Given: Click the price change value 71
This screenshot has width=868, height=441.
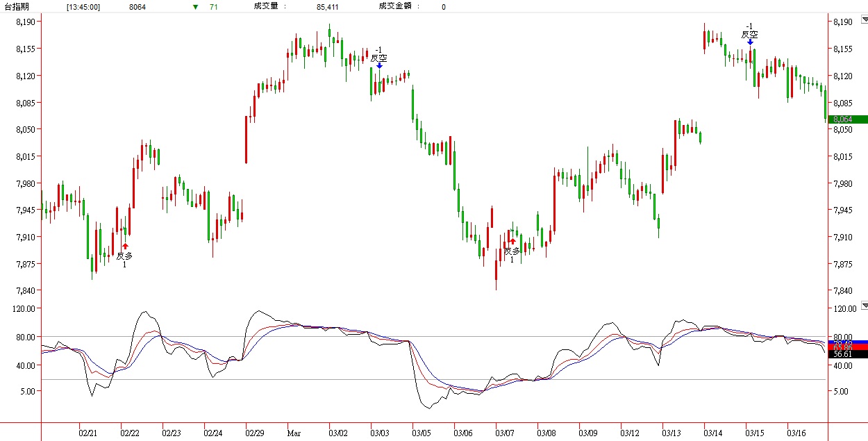Looking at the screenshot, I should (215, 7).
